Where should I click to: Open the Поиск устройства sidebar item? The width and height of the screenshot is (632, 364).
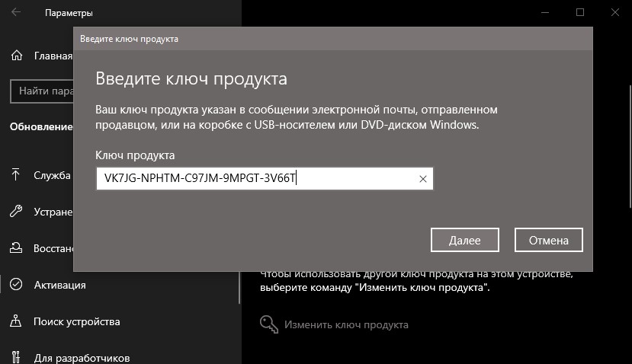coord(76,321)
